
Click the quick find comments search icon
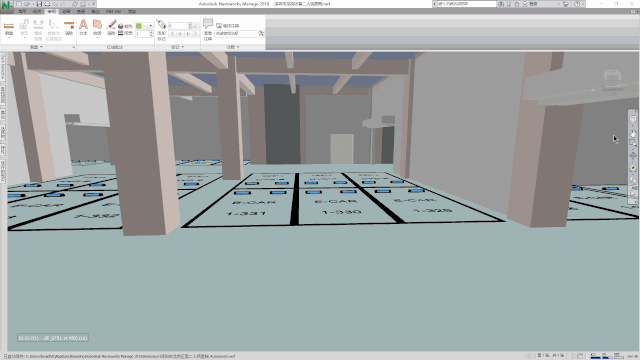tap(261, 33)
